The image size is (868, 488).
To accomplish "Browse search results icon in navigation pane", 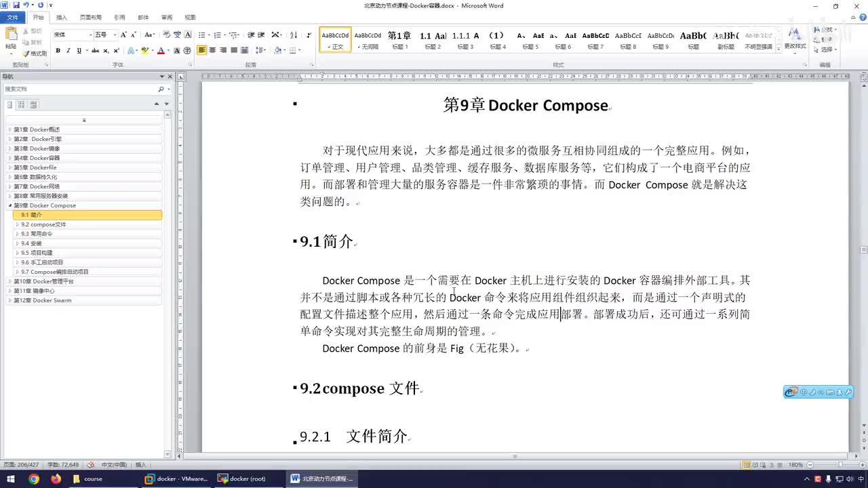I will click(33, 104).
